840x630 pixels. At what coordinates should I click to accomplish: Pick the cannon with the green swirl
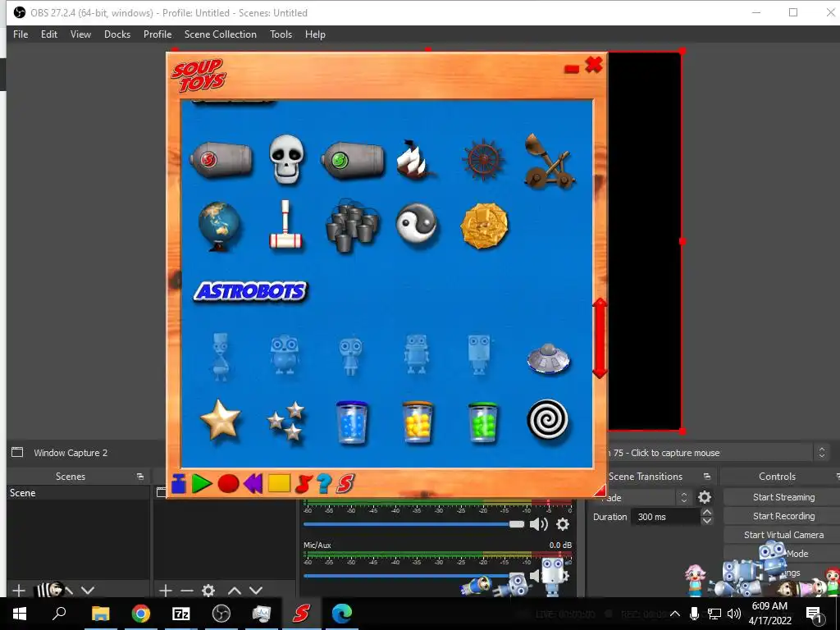click(x=353, y=160)
